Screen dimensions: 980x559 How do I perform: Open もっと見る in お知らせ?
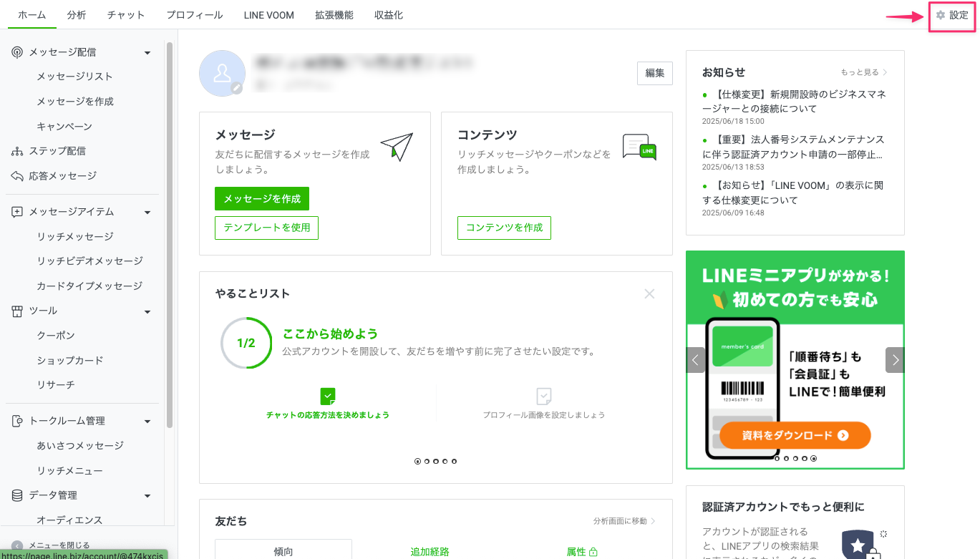click(864, 72)
